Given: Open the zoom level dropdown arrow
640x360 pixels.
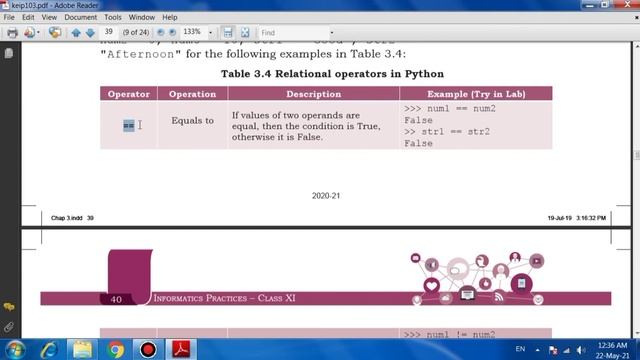Looking at the screenshot, I should [x=211, y=32].
